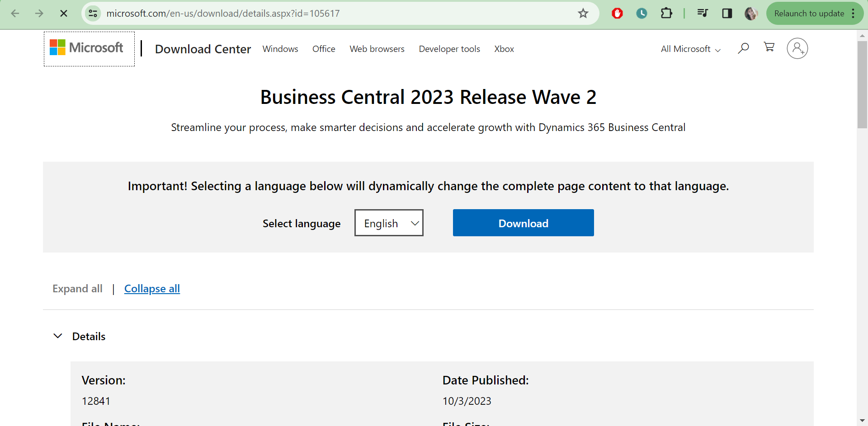868x426 pixels.
Task: Expand the All Microsoft menu
Action: tap(690, 49)
